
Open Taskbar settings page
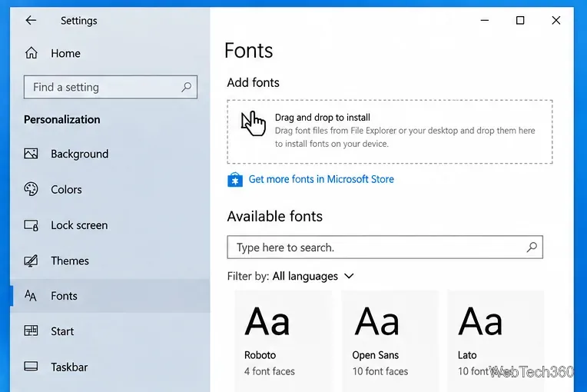(x=110, y=367)
